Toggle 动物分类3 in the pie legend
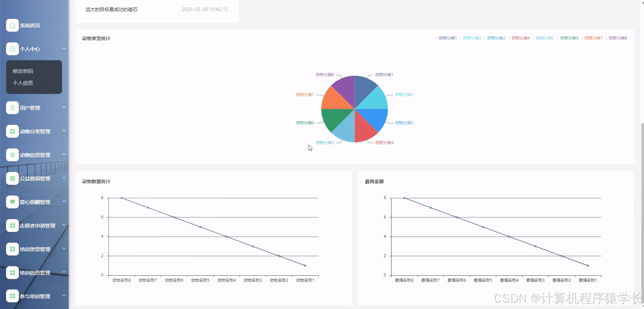 (495, 38)
